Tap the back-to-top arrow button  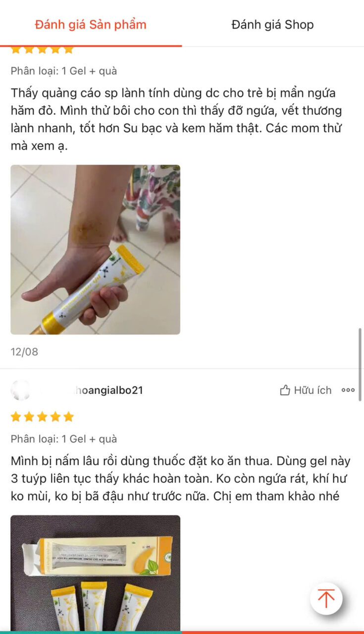(326, 599)
